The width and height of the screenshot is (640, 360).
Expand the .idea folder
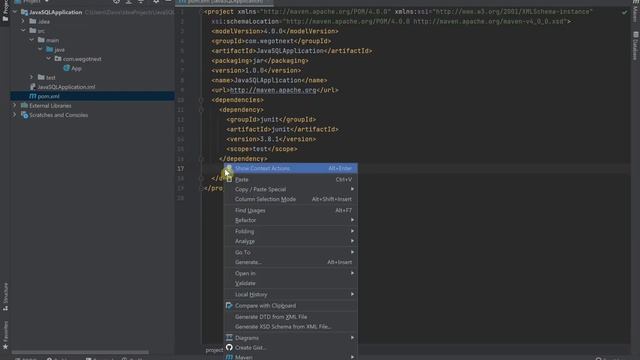[x=23, y=21]
